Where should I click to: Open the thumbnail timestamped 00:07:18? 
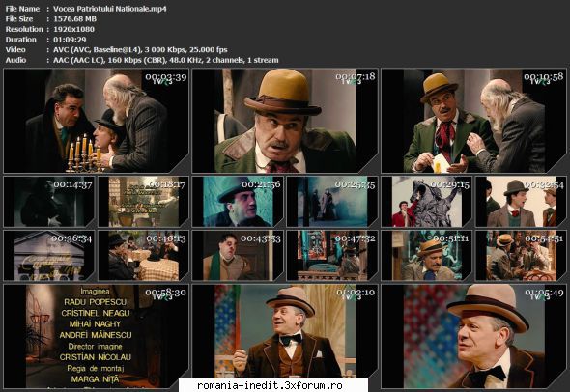pos(285,121)
